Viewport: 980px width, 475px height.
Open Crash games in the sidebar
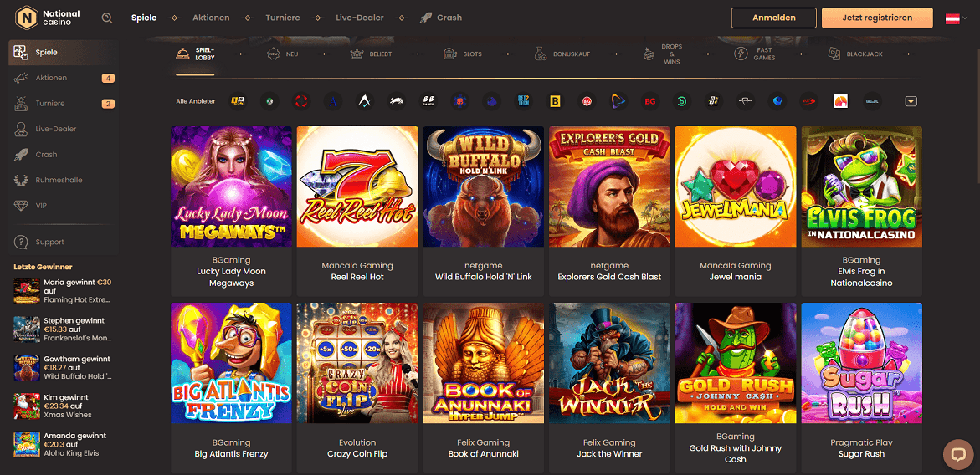pyautogui.click(x=46, y=155)
